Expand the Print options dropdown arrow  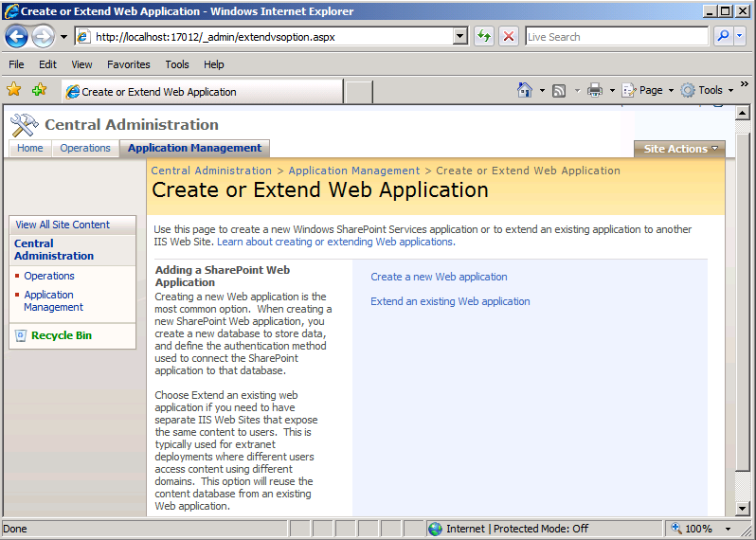point(612,90)
